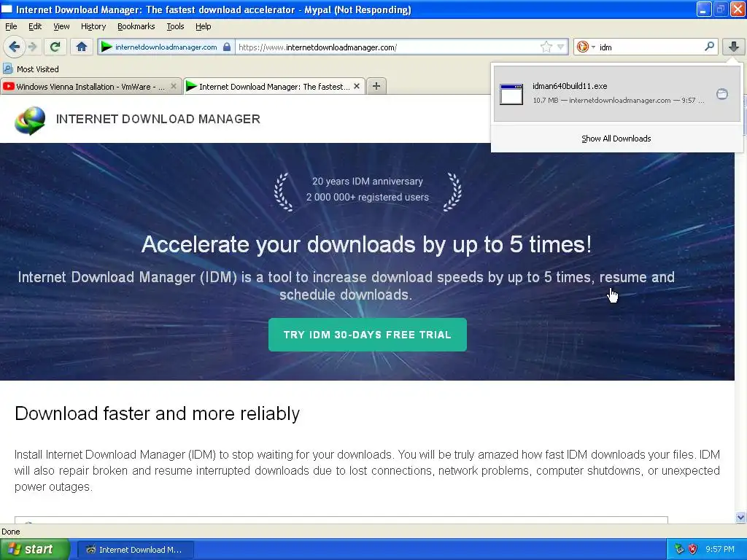Click the IDM globe logo
This screenshot has height=560, width=747.
pos(30,120)
